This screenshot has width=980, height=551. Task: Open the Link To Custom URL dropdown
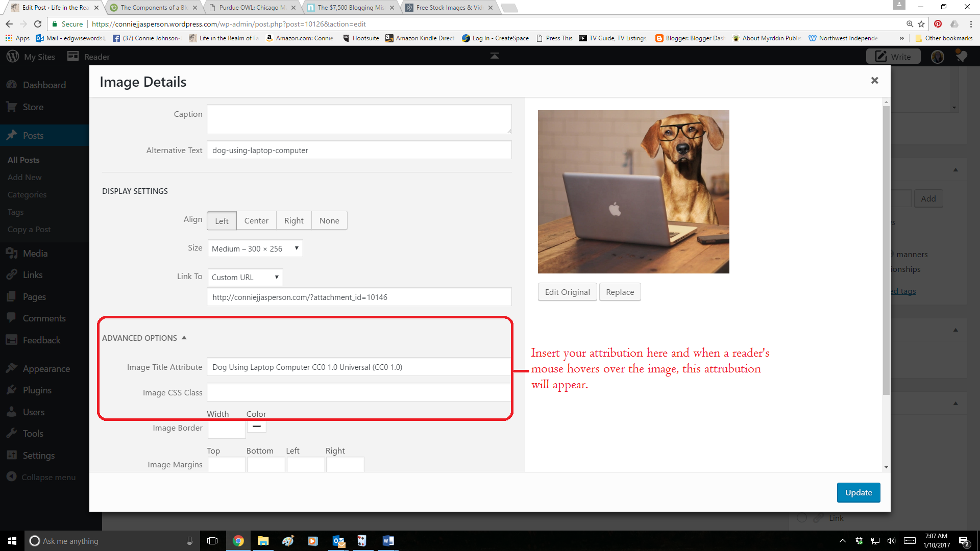coord(245,277)
